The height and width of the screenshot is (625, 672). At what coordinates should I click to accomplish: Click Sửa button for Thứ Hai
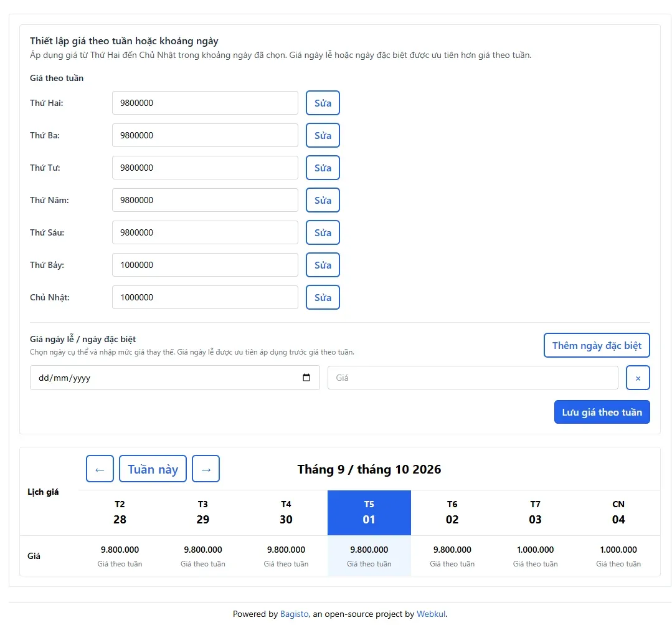click(323, 103)
